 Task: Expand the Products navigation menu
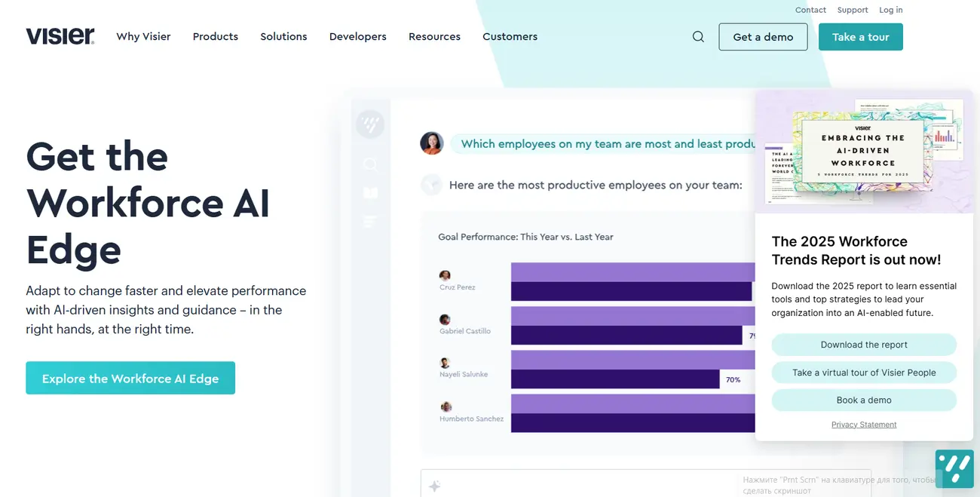click(x=215, y=37)
